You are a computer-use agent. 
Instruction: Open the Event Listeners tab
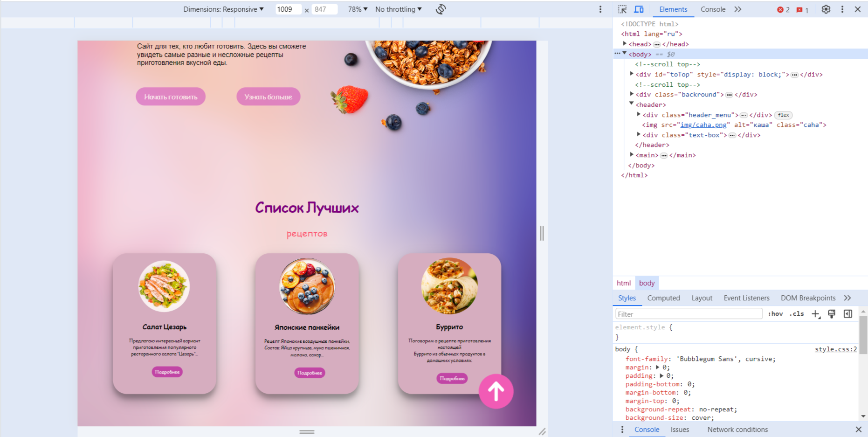point(746,298)
